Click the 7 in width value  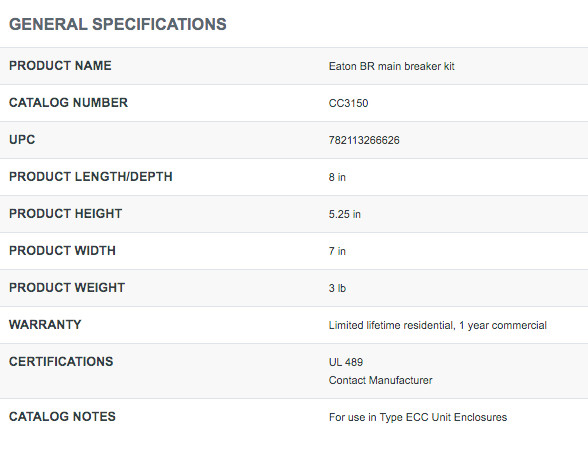click(x=337, y=251)
